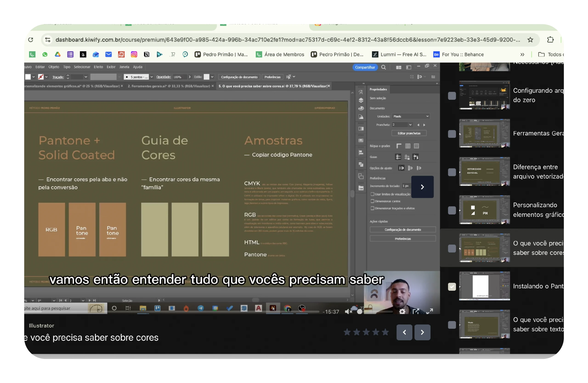588x383 pixels.
Task: Expand the '5 pontos' brush dropdown
Action: pyautogui.click(x=151, y=77)
